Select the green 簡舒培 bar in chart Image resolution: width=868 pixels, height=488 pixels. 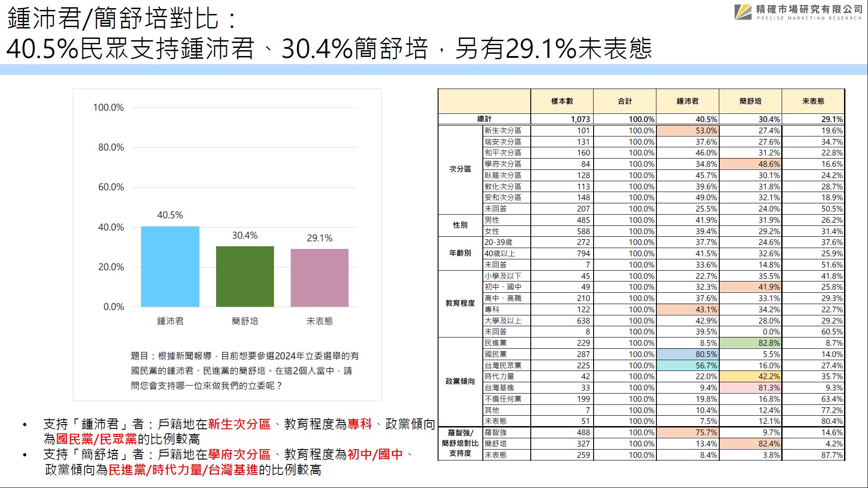[x=245, y=277]
